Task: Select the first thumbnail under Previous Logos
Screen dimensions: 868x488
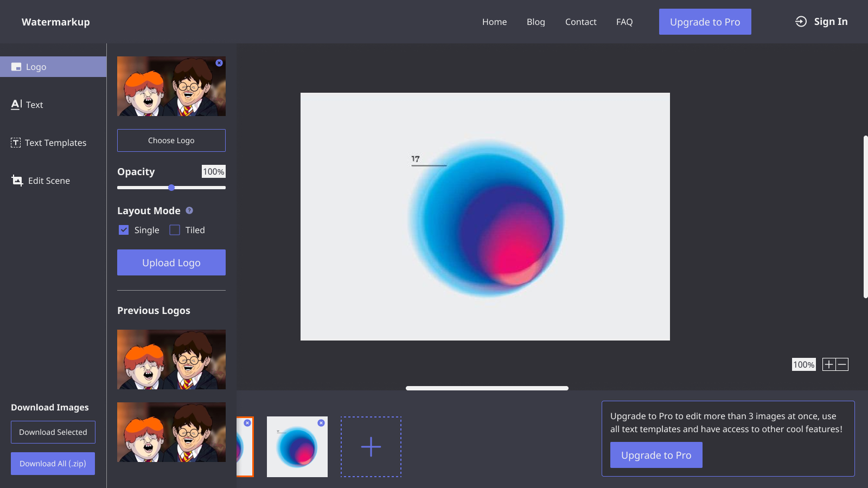Action: pos(171,359)
